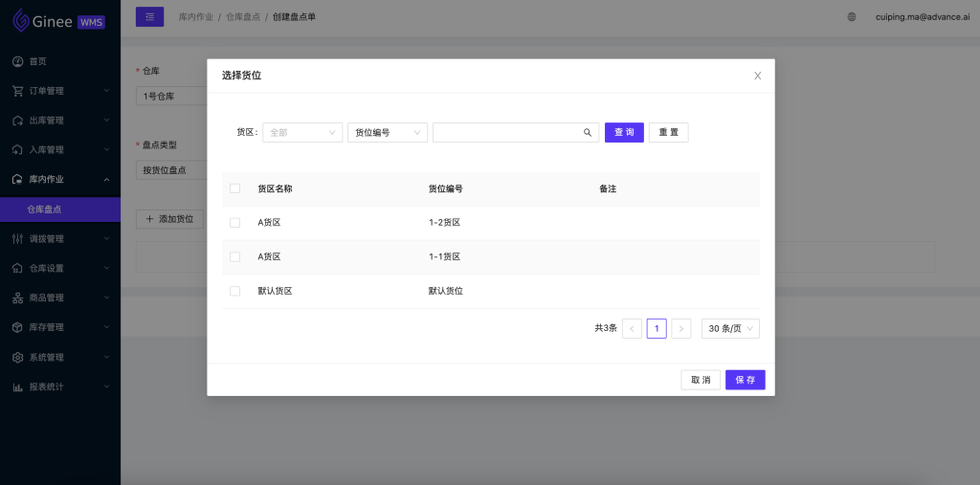Expand the 商品管理 chevron

pos(106,298)
